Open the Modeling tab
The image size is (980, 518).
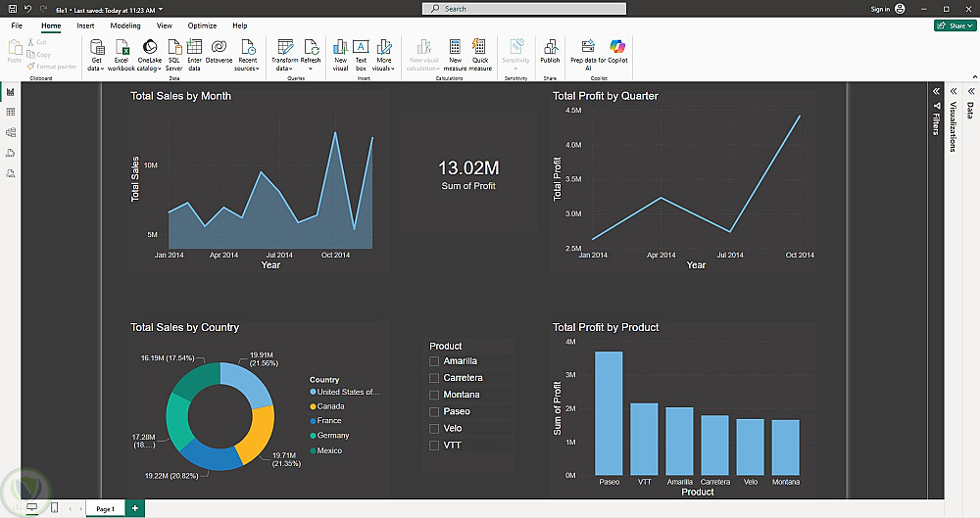point(125,25)
